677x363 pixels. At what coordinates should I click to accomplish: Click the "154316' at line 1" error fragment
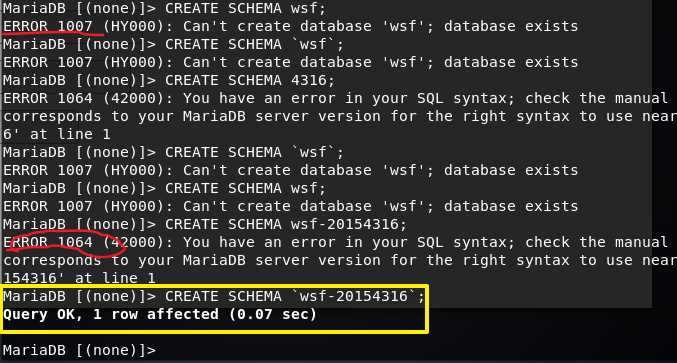(x=79, y=278)
